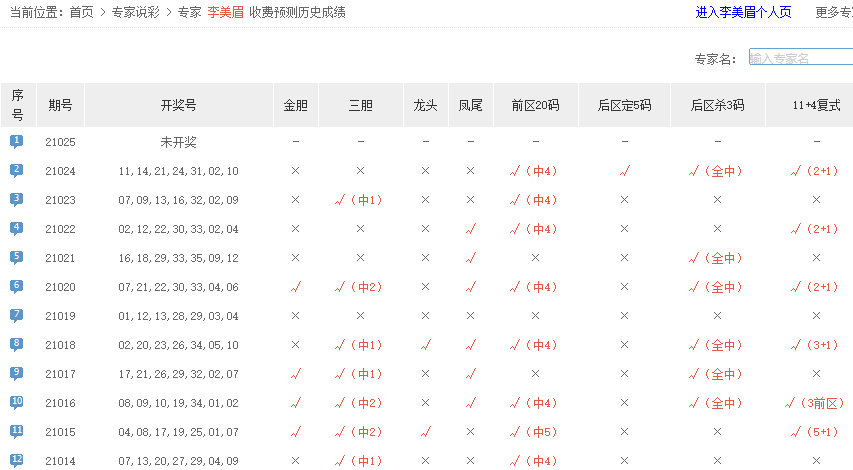Click the row 2 sequence number badge
853x470 pixels.
tap(17, 170)
